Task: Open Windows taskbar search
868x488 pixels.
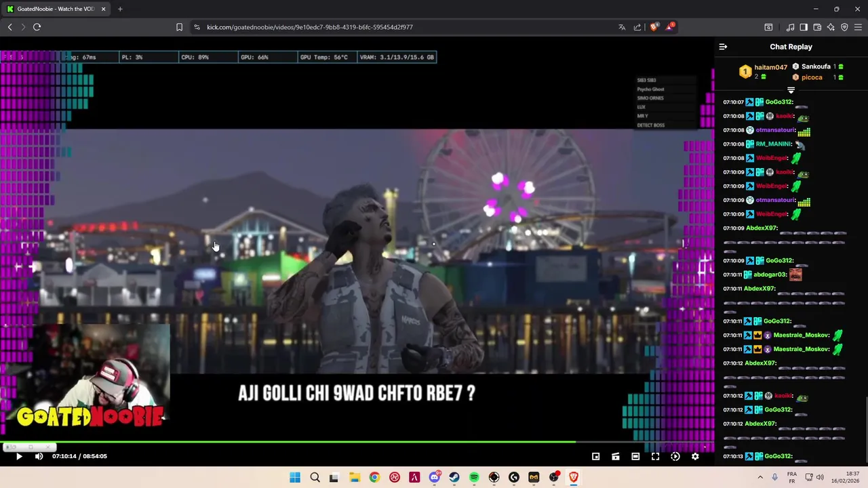Action: (x=315, y=477)
